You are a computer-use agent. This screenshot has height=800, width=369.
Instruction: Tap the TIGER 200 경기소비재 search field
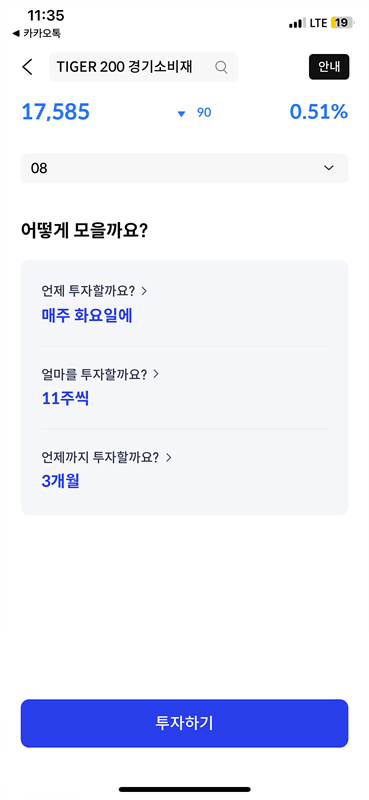pyautogui.click(x=143, y=67)
